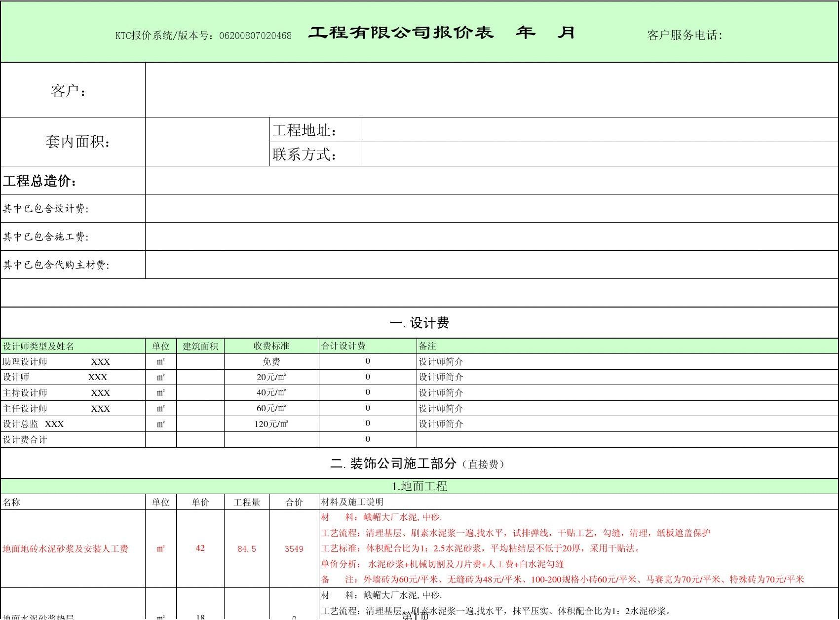Click the 120元/㎡ fee standard cell
The width and height of the screenshot is (840, 620).
(271, 424)
